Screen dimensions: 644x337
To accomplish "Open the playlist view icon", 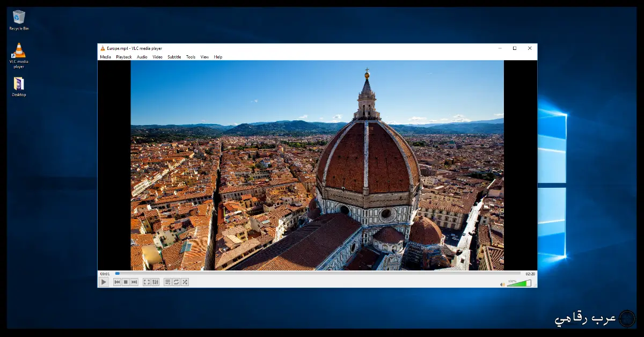I will click(167, 282).
